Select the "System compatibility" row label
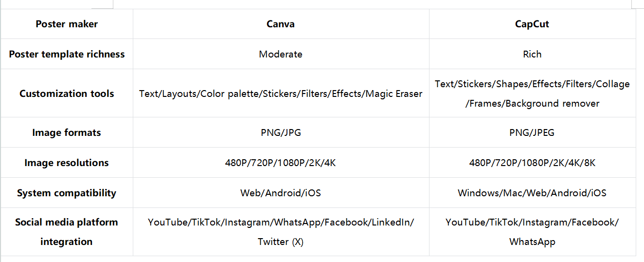The width and height of the screenshot is (644, 262). (67, 193)
